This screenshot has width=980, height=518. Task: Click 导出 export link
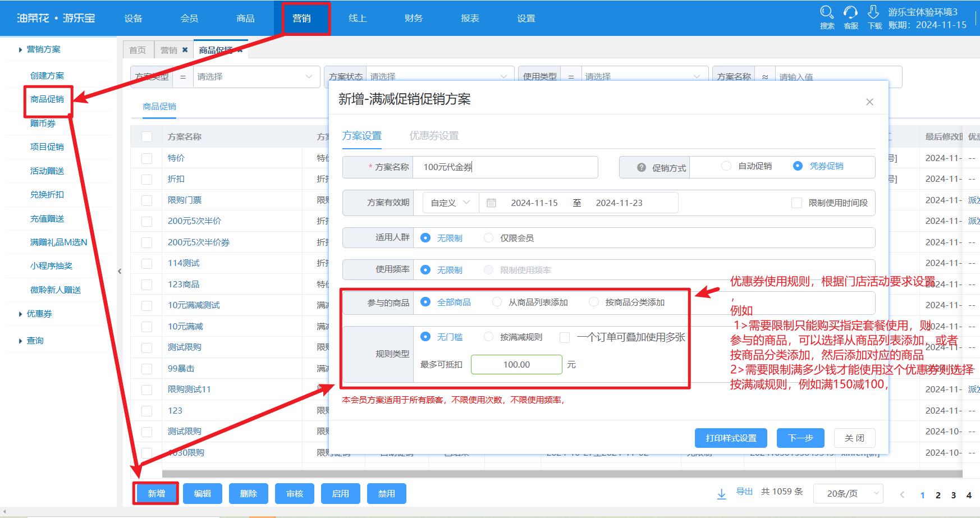coord(745,492)
